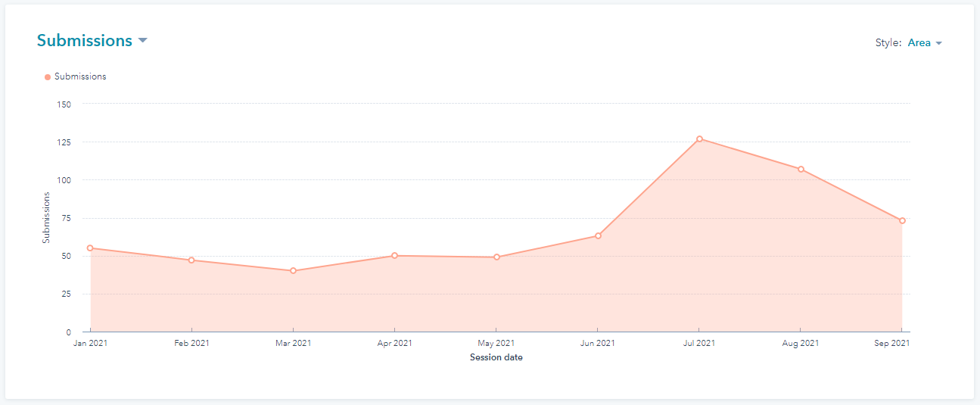Image resolution: width=980 pixels, height=405 pixels.
Task: Click the Mar 2021 x-axis label
Action: point(293,344)
